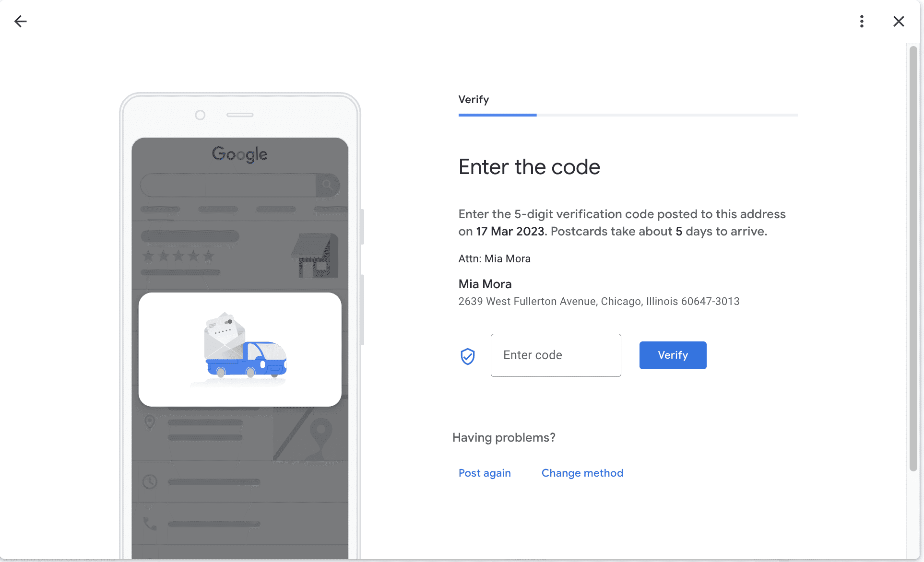Click the close X button icon
The image size is (924, 562).
[899, 21]
